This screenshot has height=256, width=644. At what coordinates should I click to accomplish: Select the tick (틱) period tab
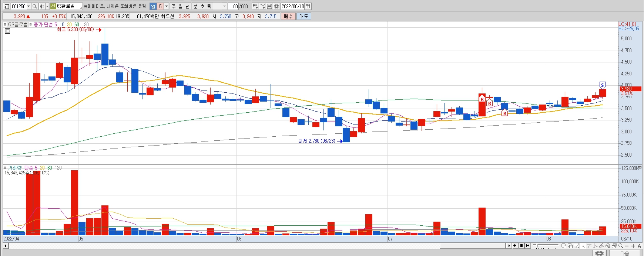tap(209, 6)
